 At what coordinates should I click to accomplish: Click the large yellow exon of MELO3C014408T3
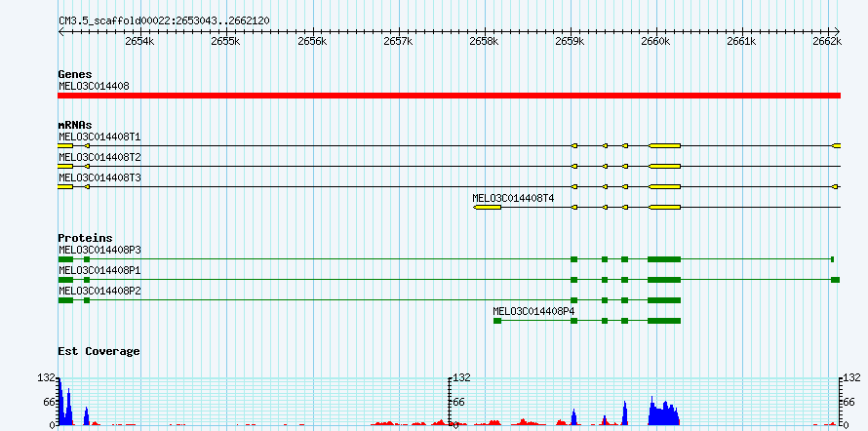pyautogui.click(x=664, y=186)
